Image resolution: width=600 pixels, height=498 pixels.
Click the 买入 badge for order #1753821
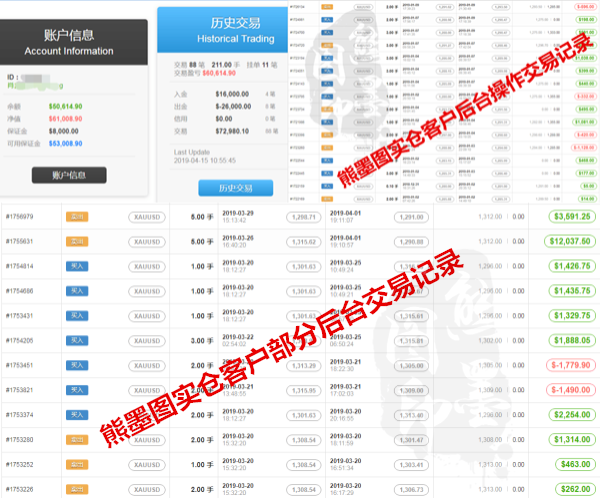click(x=76, y=390)
